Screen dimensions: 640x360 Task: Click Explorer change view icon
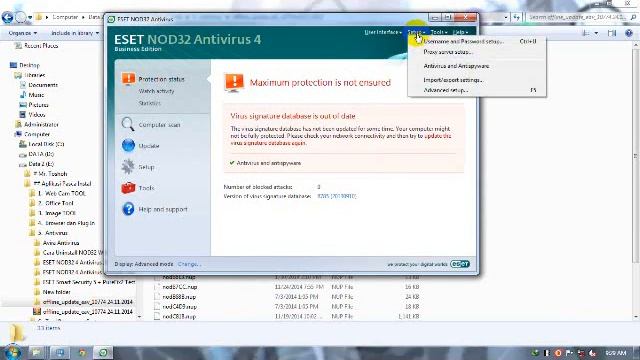pos(586,33)
